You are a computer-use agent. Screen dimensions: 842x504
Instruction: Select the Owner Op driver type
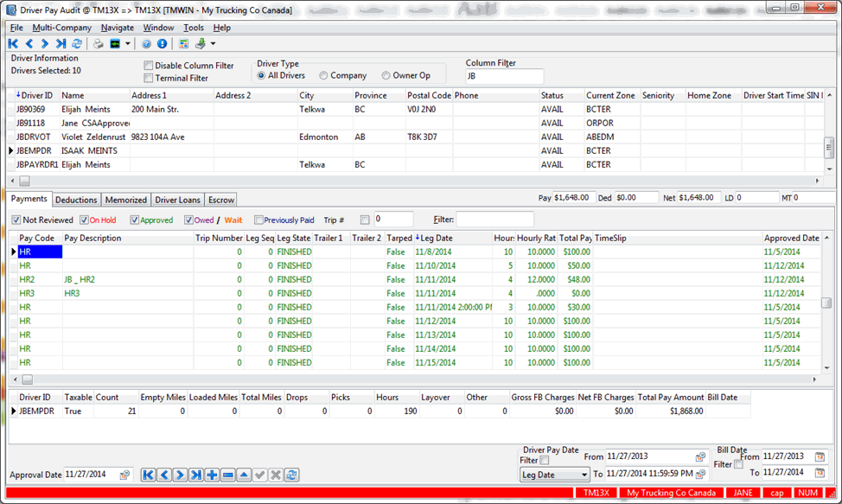(386, 76)
